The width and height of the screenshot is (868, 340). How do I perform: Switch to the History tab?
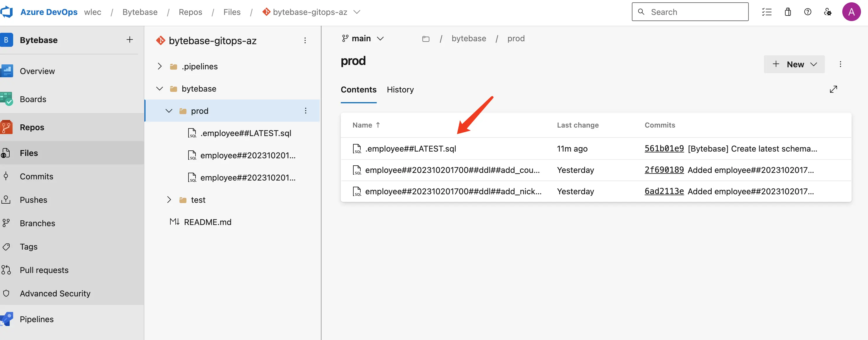400,89
